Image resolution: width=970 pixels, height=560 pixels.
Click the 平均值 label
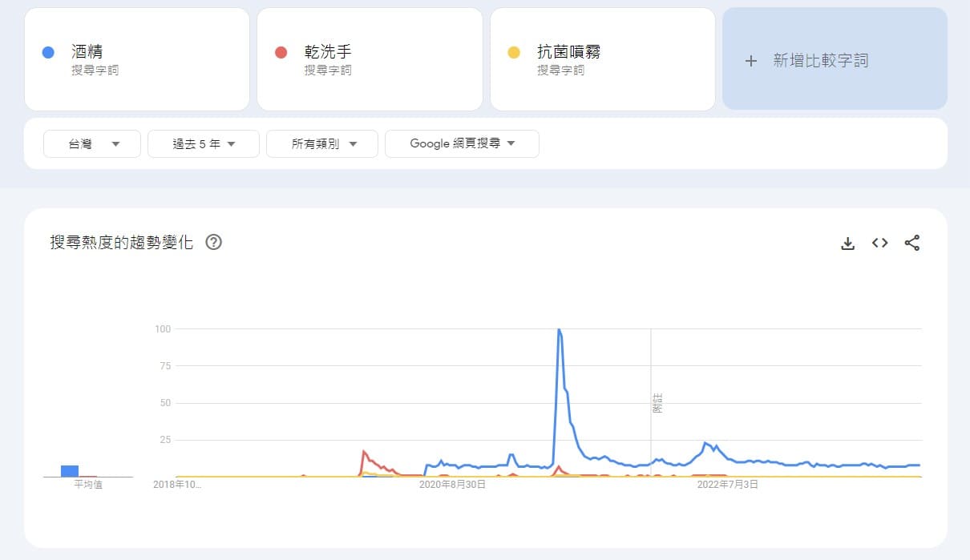pos(88,485)
